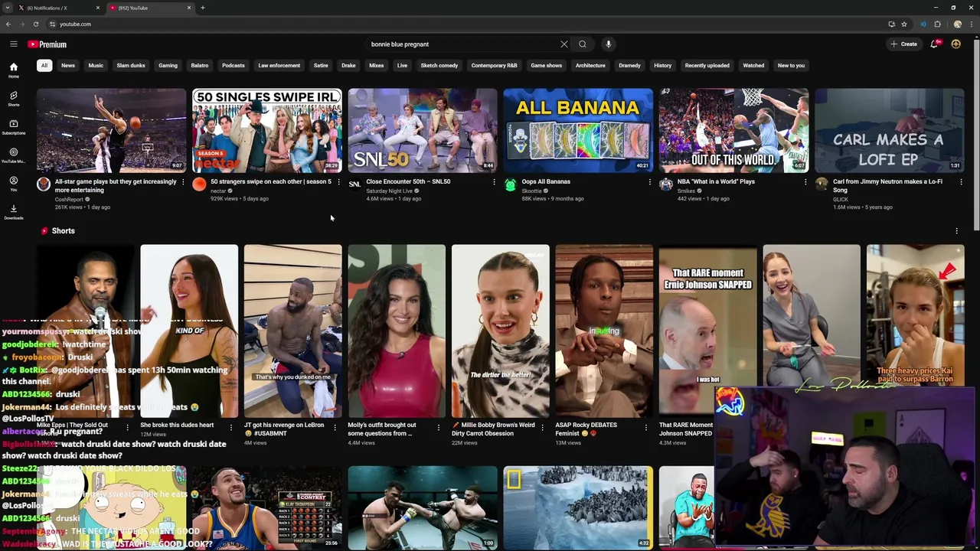The image size is (980, 551).
Task: Close the YouTube browser tab
Action: point(189,8)
